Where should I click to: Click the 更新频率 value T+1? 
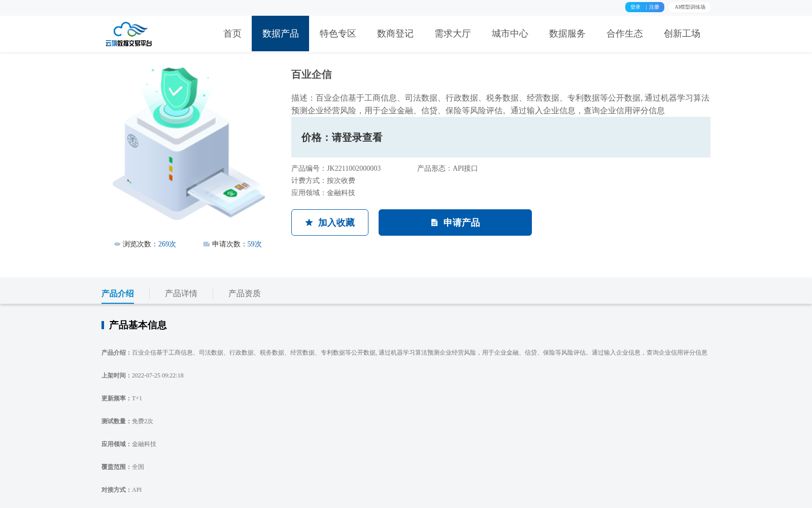[x=137, y=398]
